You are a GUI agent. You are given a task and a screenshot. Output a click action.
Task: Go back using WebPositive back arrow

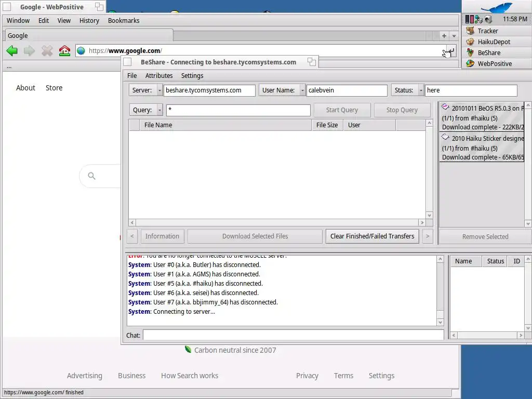[x=12, y=51]
